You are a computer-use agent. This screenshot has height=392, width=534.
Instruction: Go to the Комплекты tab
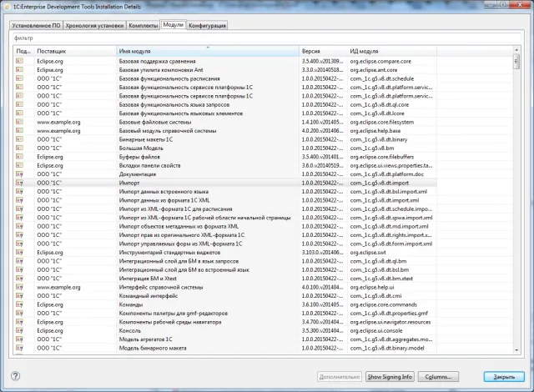pos(143,26)
